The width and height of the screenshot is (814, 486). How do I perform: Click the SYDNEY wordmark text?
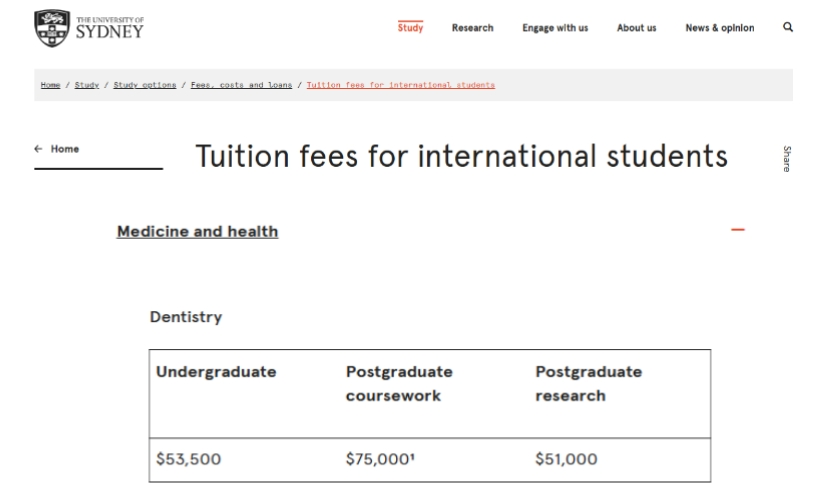pos(110,32)
